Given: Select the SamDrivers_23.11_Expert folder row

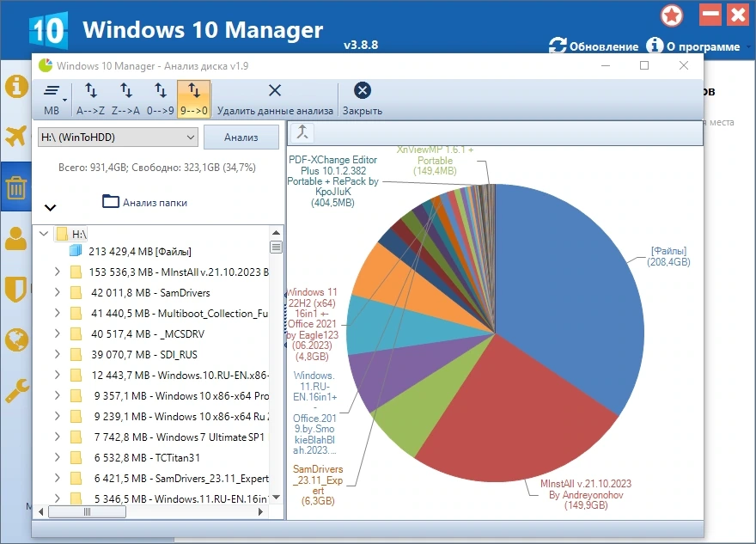Looking at the screenshot, I should (181, 479).
